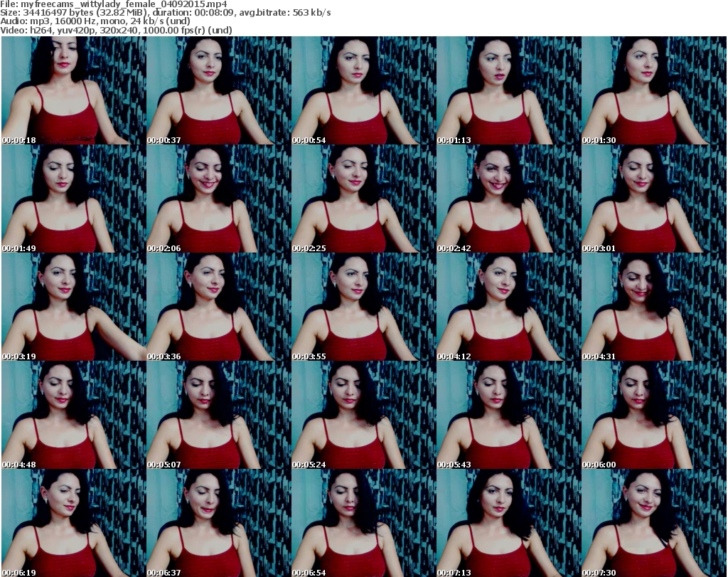This screenshot has width=728, height=577.
Task: Choose the frame stamped 00:06:54
Action: [x=363, y=523]
